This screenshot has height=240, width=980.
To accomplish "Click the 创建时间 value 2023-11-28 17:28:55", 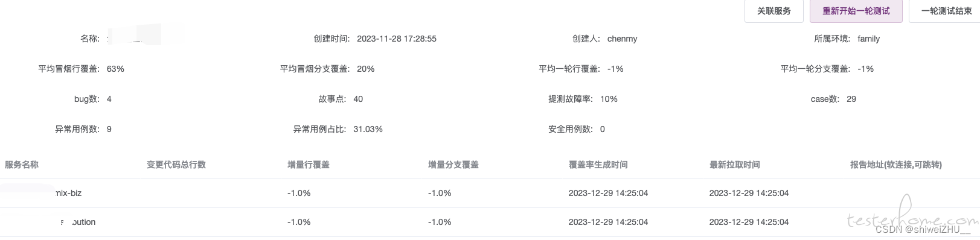I will click(397, 39).
